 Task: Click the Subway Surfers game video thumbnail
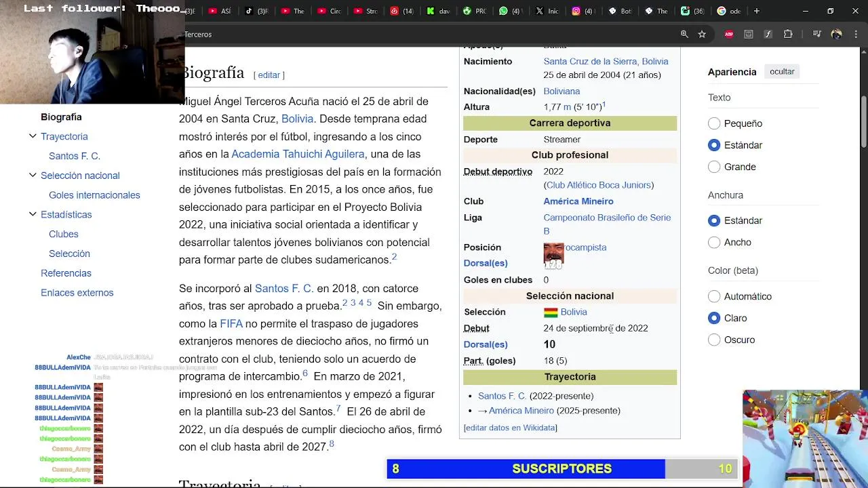coord(805,439)
